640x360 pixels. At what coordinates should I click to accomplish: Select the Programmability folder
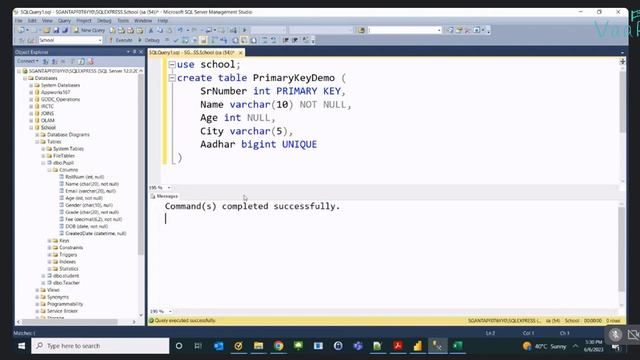tap(65, 304)
